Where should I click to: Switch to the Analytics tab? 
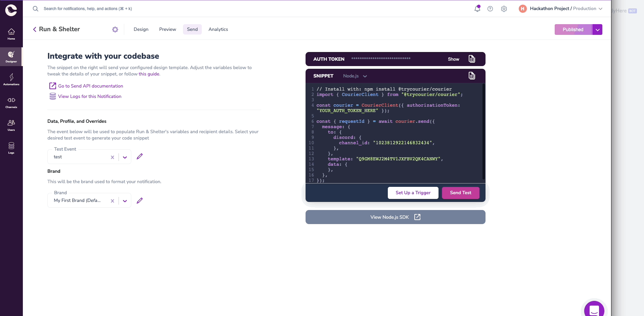coord(218,29)
